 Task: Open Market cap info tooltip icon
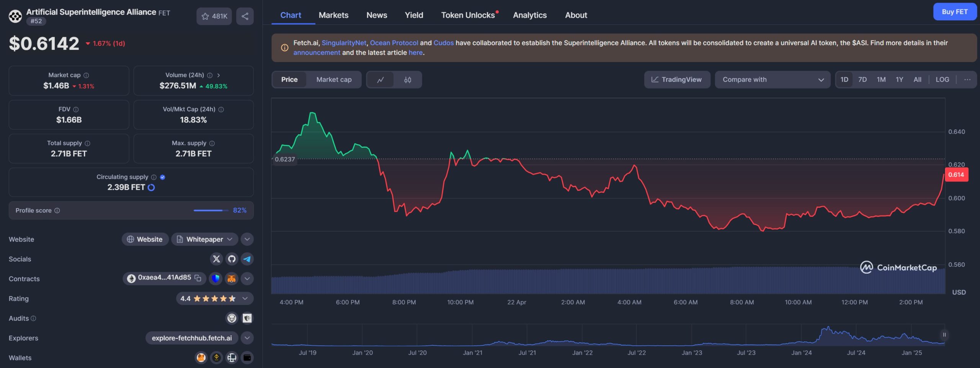(x=86, y=75)
